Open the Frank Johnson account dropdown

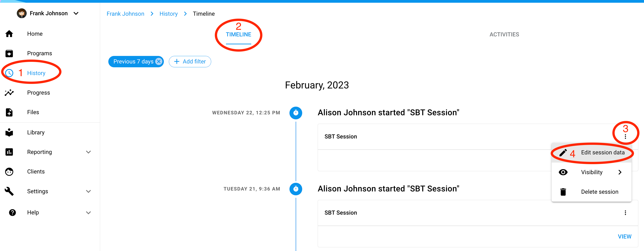76,13
